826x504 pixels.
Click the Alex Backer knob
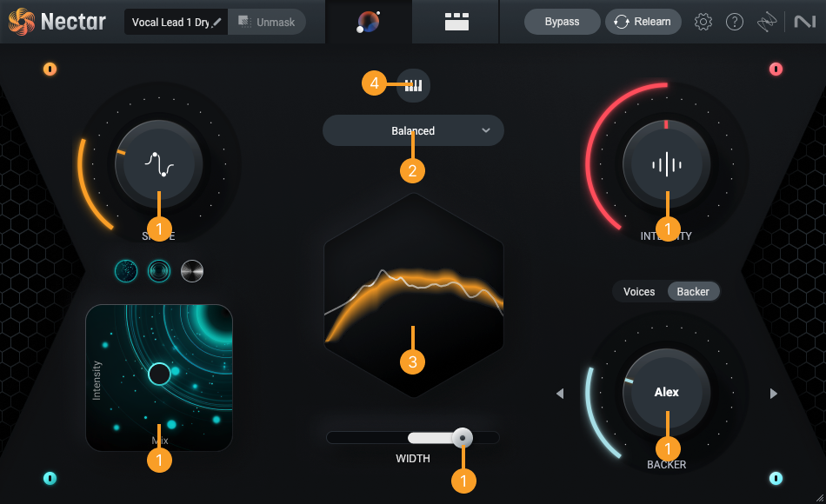(x=666, y=393)
